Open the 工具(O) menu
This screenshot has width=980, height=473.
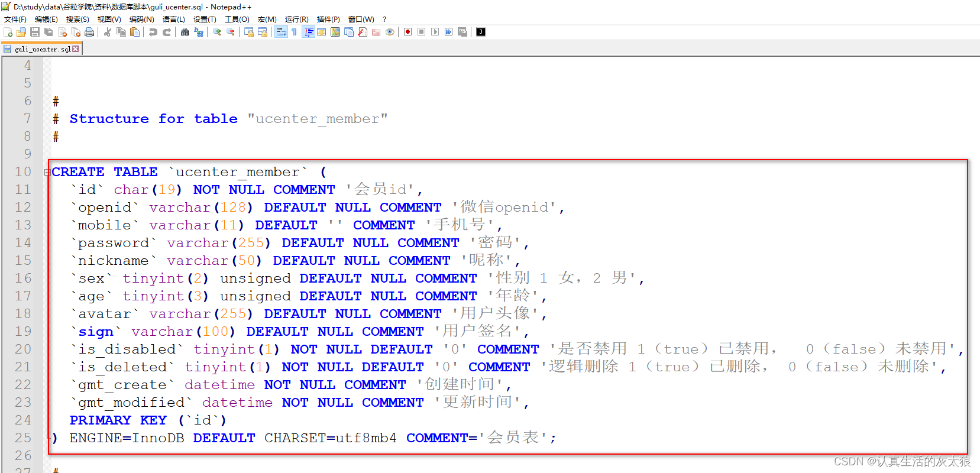click(237, 20)
